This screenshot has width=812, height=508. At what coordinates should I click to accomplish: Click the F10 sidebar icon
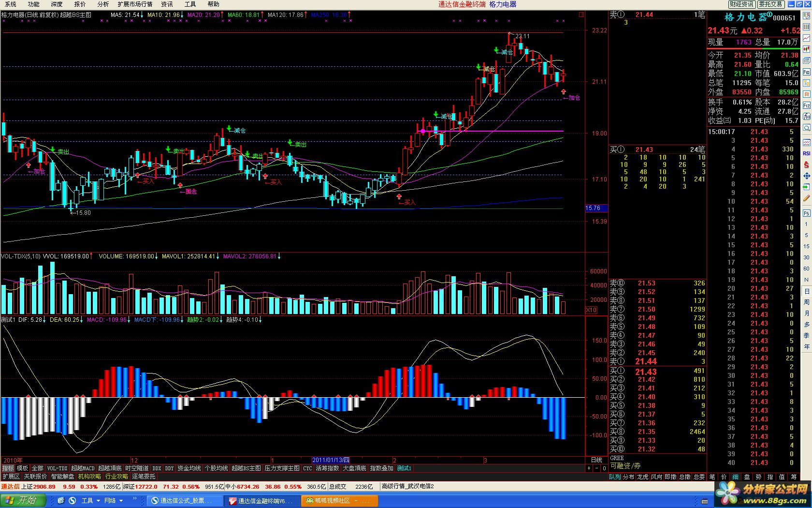tap(806, 72)
